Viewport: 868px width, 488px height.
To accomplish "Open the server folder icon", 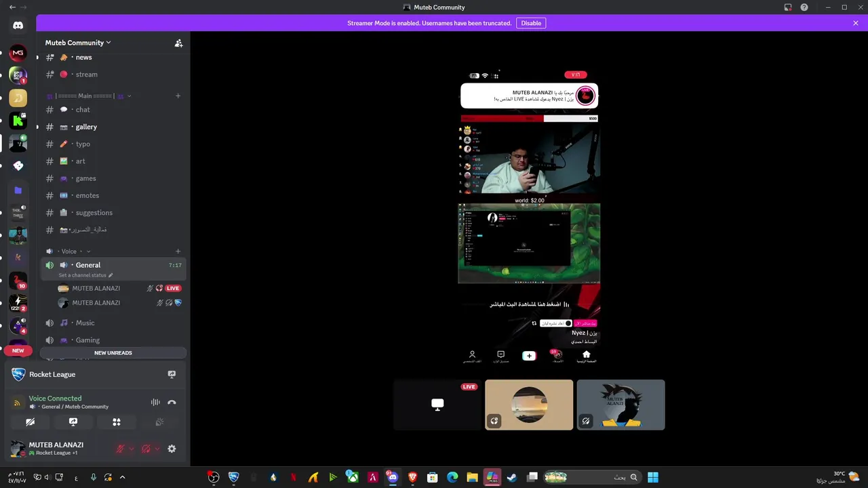I will click(x=18, y=190).
